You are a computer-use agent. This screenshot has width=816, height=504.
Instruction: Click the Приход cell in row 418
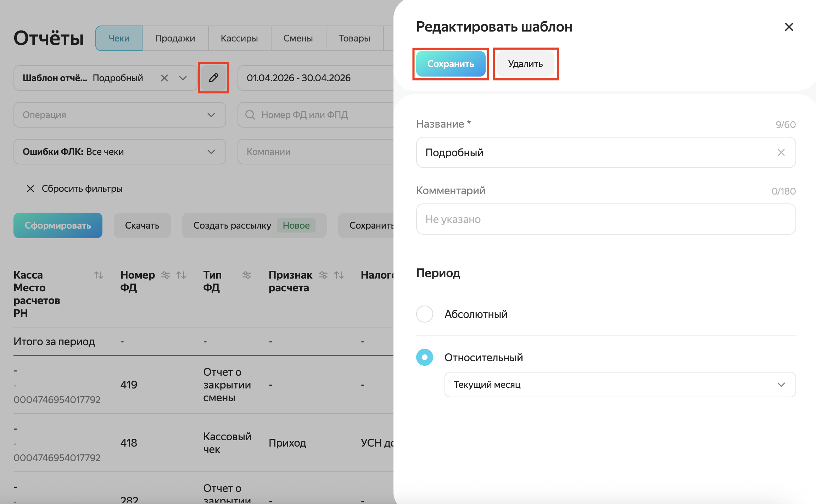287,443
